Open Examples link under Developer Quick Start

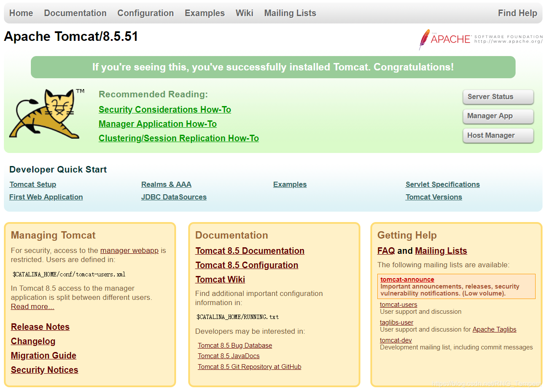coord(290,184)
